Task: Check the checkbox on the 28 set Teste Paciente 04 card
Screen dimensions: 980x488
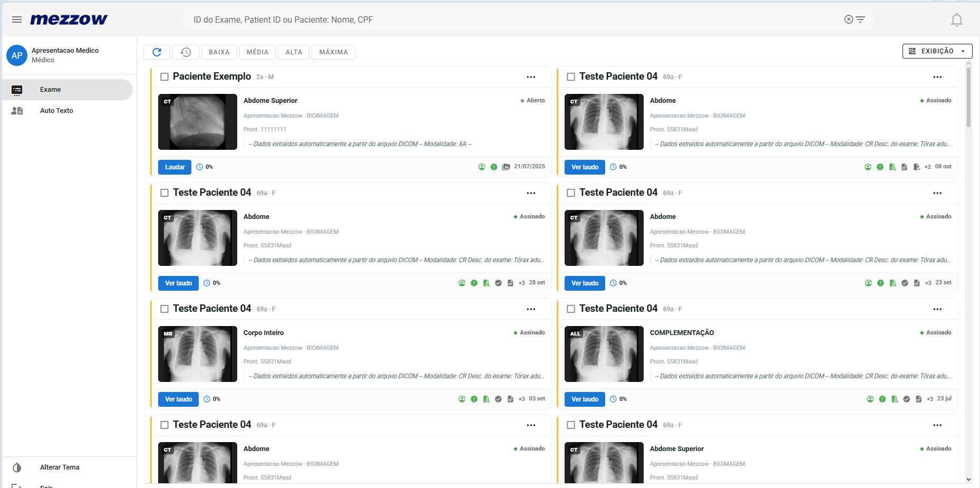Action: click(x=164, y=193)
